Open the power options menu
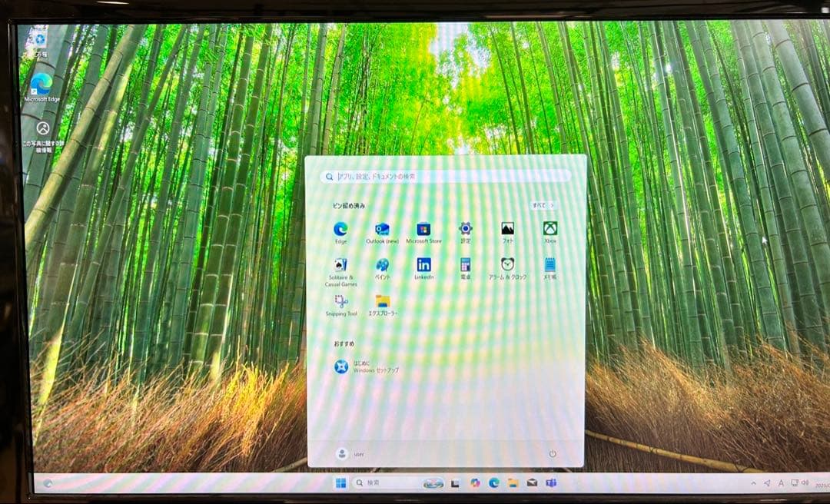Screen dimensions: 830x504 coord(553,454)
